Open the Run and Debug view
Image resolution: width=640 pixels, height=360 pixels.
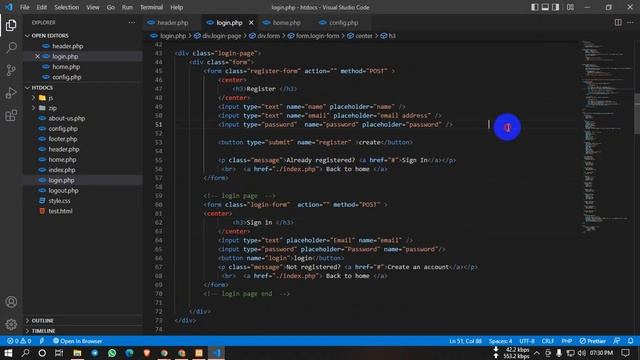point(11,93)
